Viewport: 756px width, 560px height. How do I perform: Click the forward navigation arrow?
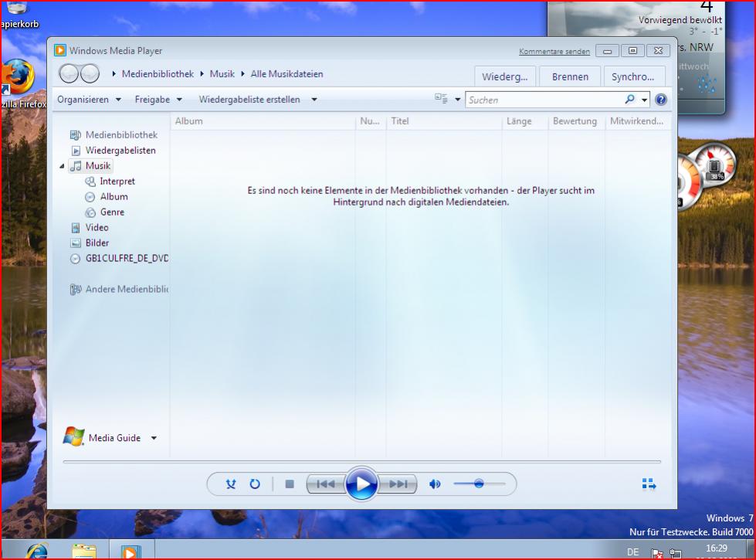(x=90, y=74)
